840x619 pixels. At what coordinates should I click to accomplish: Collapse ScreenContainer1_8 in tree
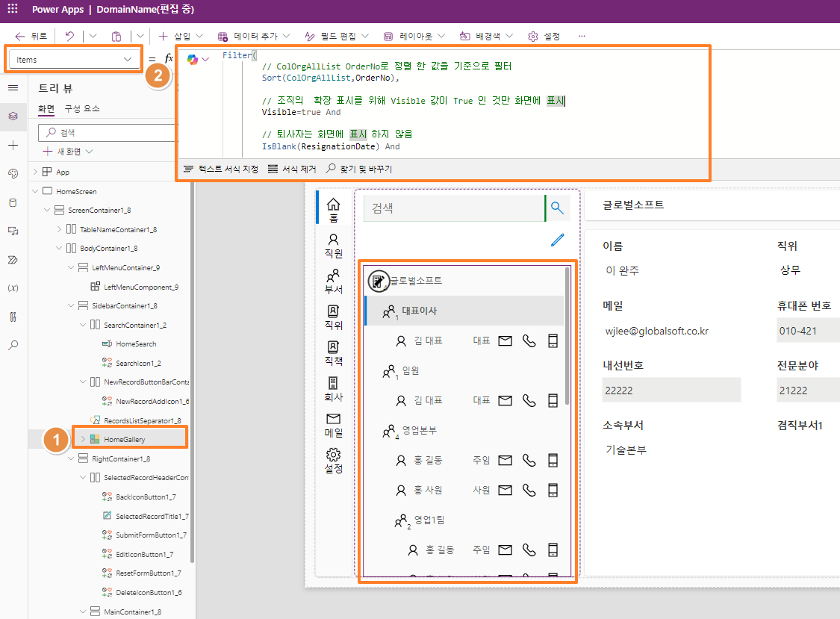click(x=47, y=210)
